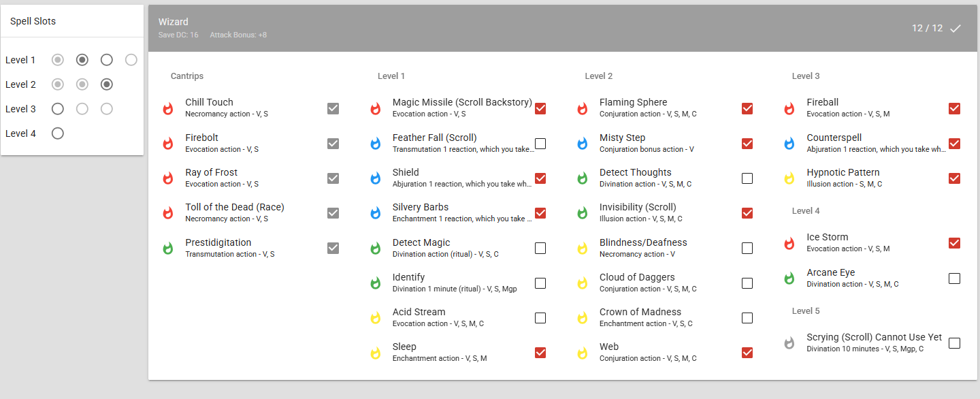Click the flame icon next to Firebolt

point(168,144)
